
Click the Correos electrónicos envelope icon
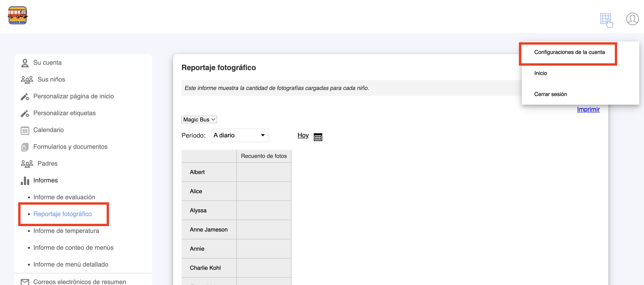pos(25,282)
